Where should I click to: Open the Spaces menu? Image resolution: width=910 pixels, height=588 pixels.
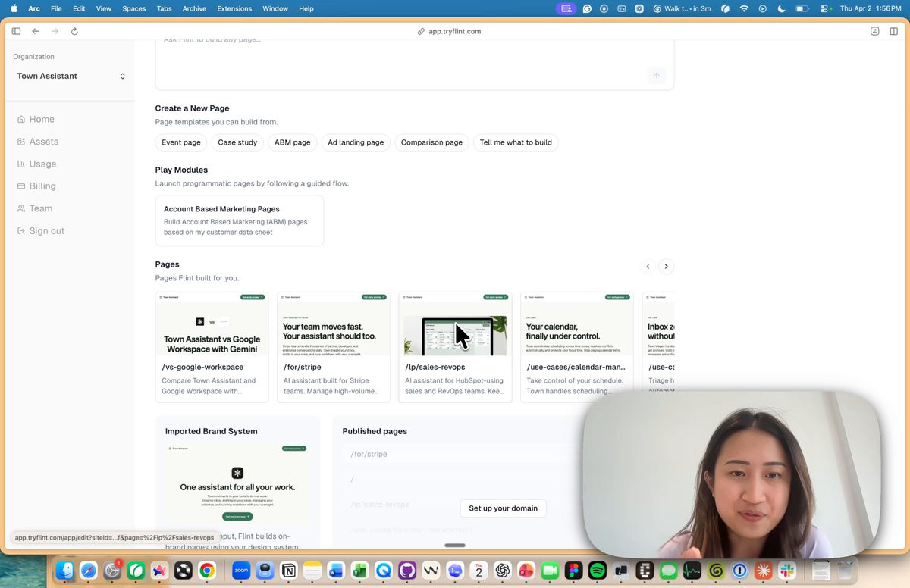[x=134, y=8]
